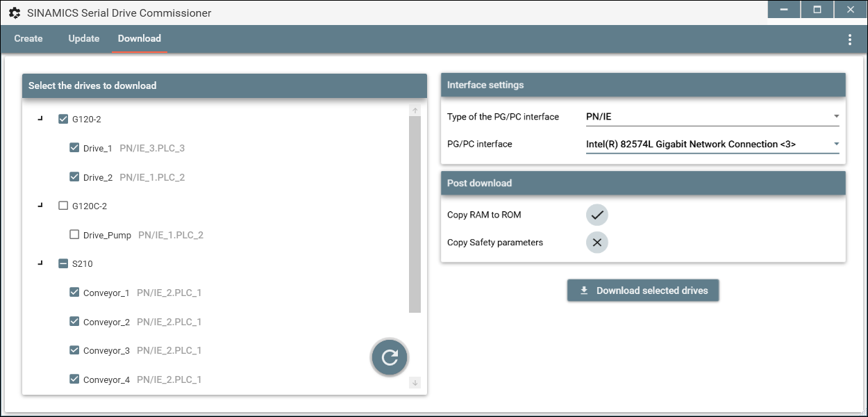Toggle the S210 group checkbox
Viewport: 868px width, 417px height.
coord(63,263)
